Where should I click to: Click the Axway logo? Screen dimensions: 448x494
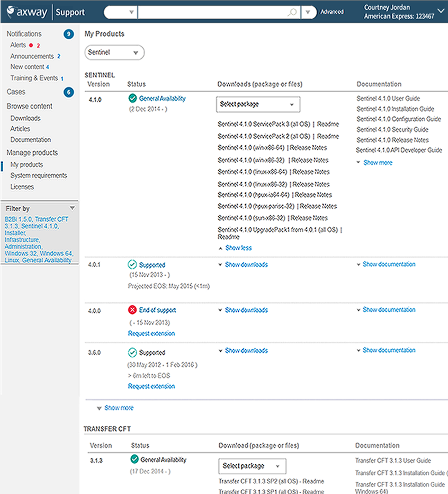coord(26,11)
